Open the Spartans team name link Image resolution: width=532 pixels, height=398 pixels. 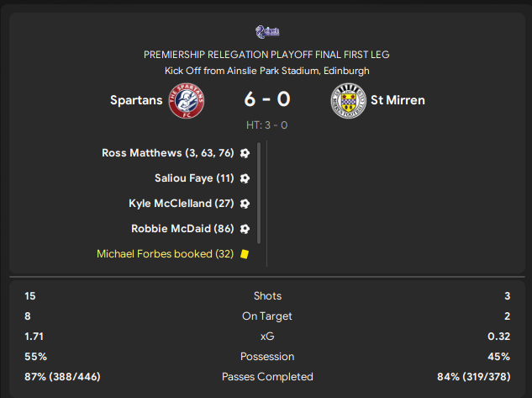[136, 101]
